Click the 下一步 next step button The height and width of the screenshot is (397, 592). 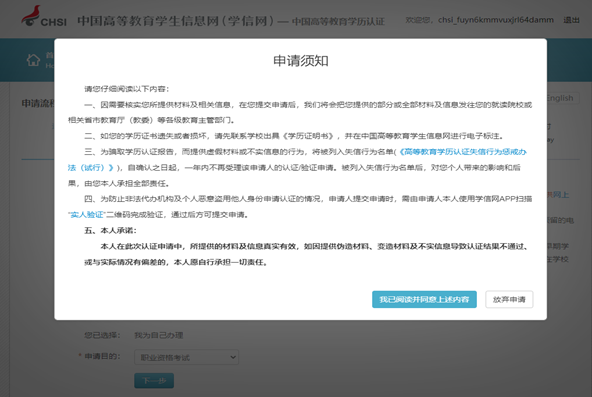[154, 380]
